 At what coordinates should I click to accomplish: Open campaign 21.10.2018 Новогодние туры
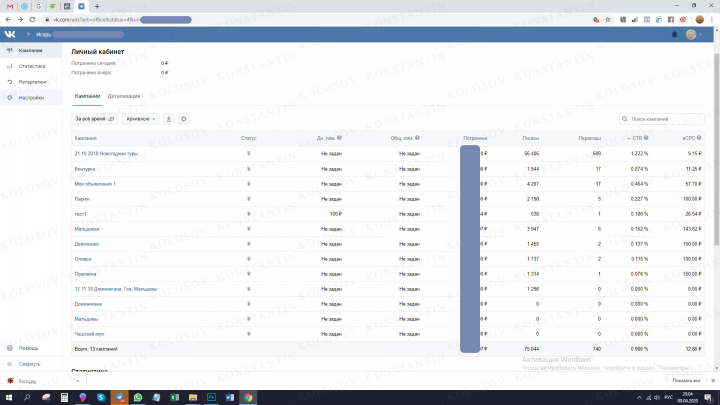pyautogui.click(x=106, y=154)
